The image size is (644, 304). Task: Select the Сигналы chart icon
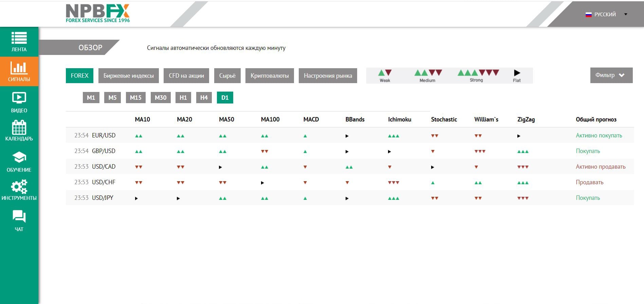[x=19, y=68]
